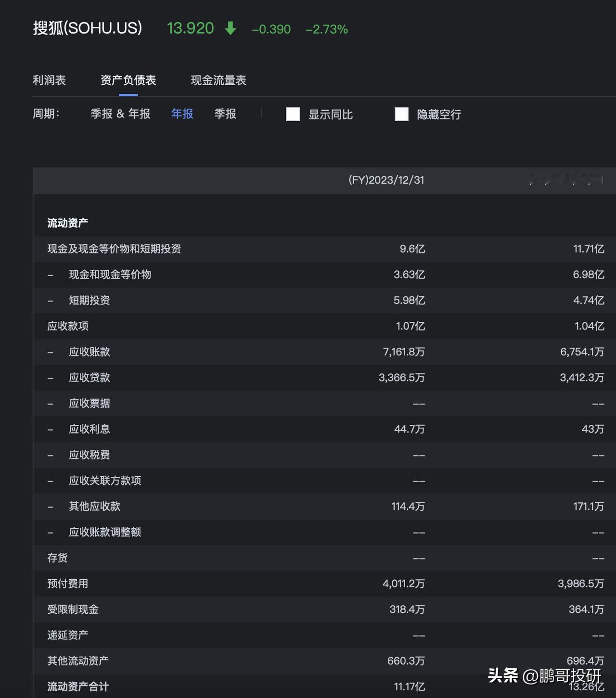Select the 预付费用 row label
This screenshot has height=698, width=616.
point(68,584)
